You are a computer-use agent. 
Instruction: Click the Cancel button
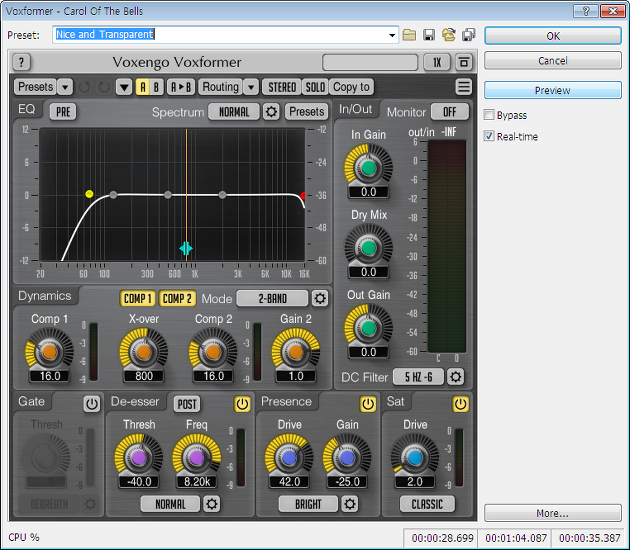tap(553, 61)
